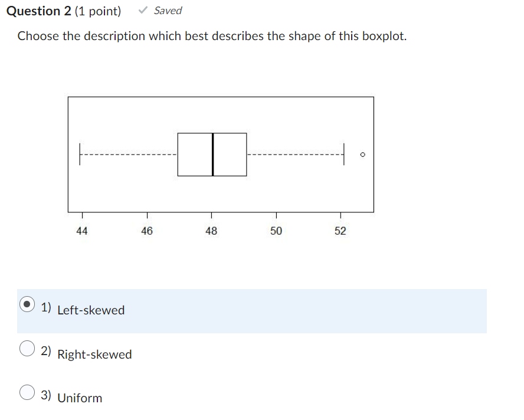Click the 52 axis label
524x420 pixels.
(340, 231)
